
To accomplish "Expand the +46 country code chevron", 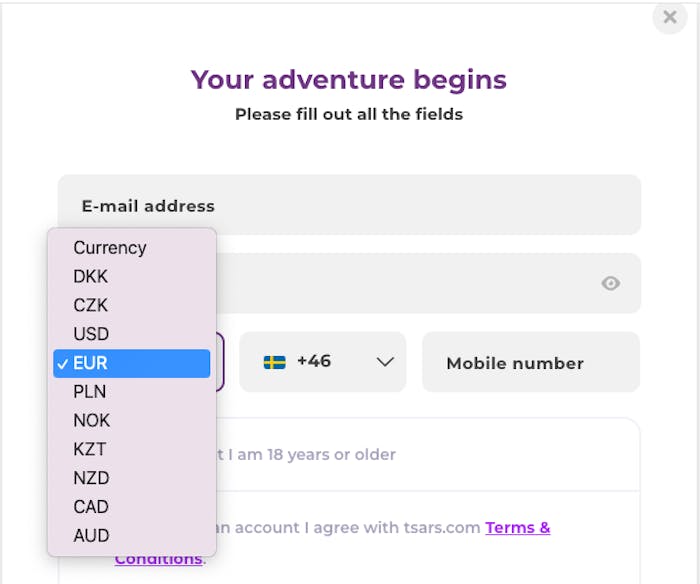I will (x=385, y=362).
